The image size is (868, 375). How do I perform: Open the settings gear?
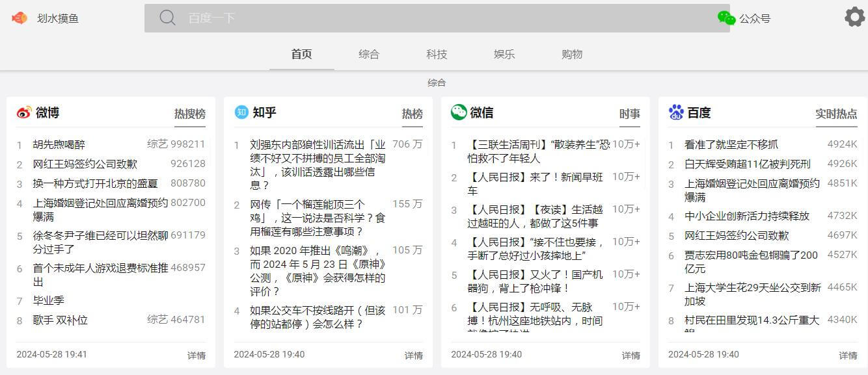(853, 17)
